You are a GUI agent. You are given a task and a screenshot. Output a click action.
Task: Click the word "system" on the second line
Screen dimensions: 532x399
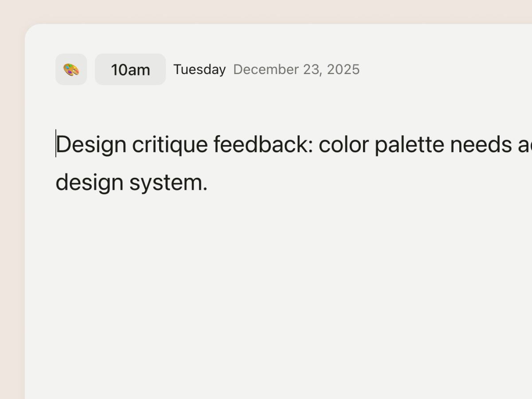166,183
